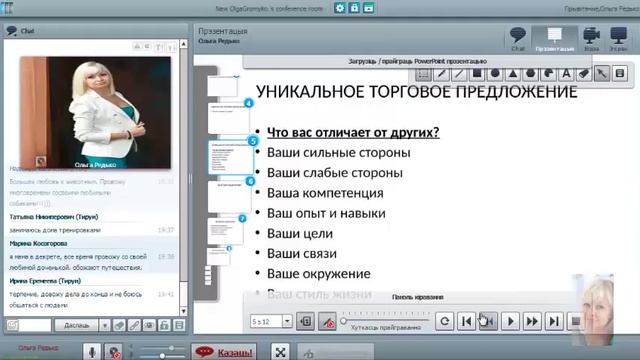Click the lock icon in top bar

pyautogui.click(x=354, y=8)
